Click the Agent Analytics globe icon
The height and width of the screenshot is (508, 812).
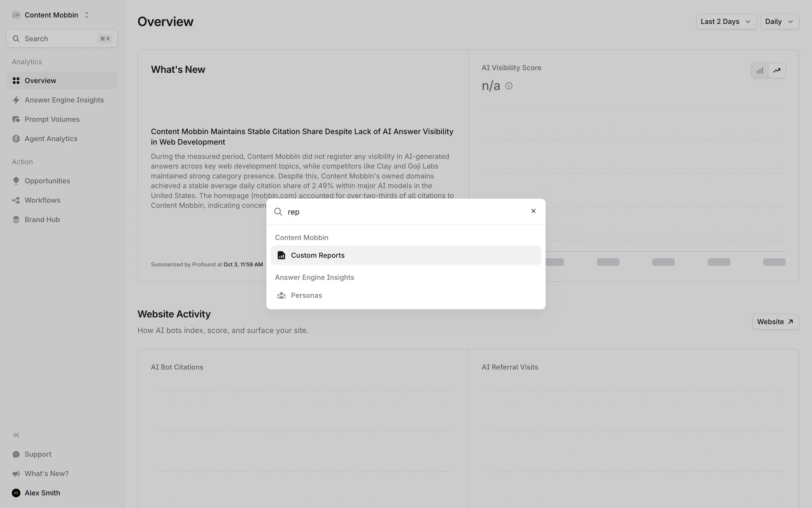[x=16, y=139]
